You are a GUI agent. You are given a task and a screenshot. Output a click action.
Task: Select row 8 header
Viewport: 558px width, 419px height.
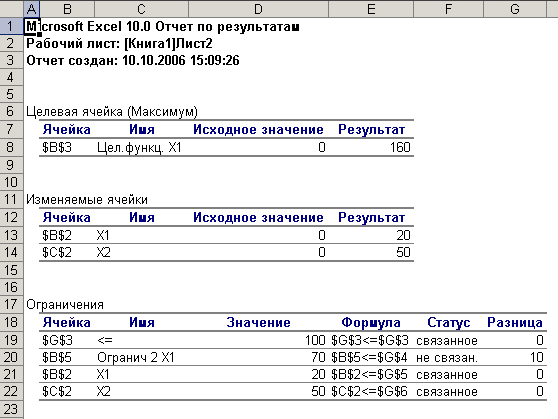pos(11,147)
